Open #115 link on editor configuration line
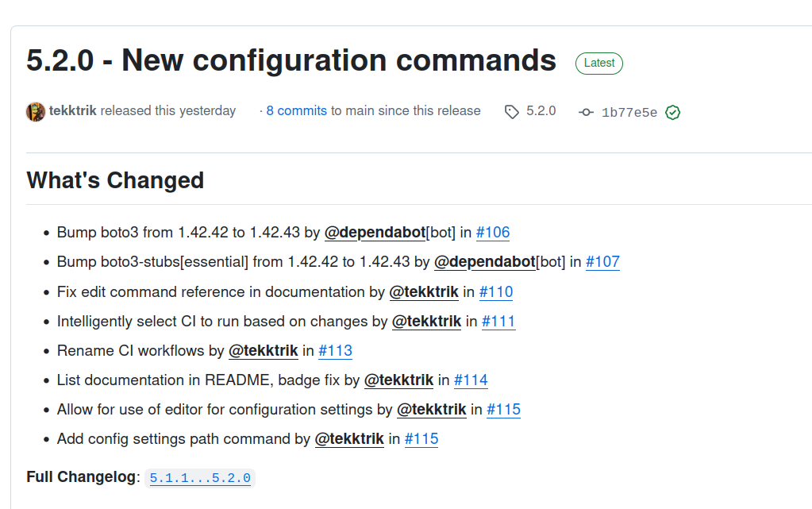 [503, 410]
